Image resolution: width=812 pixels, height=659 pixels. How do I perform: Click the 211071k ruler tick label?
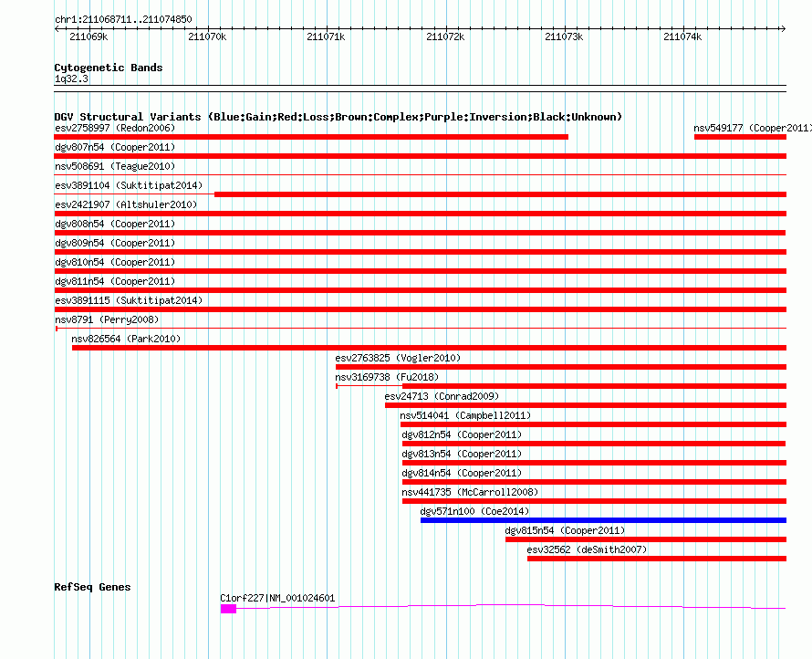(x=326, y=37)
